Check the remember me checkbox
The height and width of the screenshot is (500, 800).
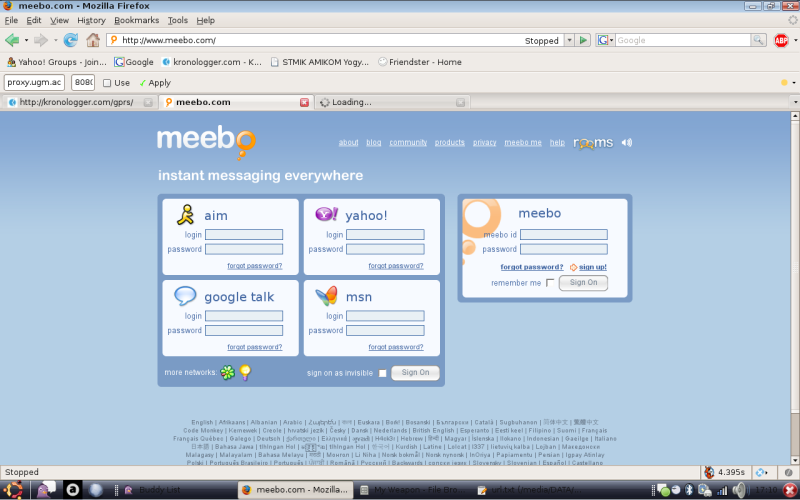(549, 283)
